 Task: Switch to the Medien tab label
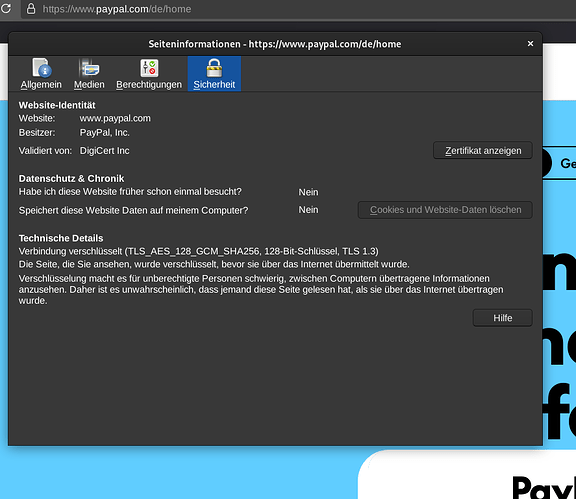pyautogui.click(x=89, y=85)
